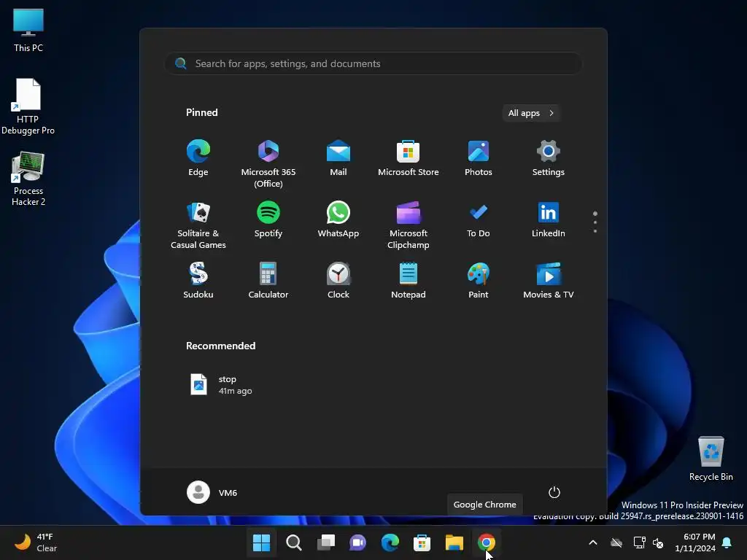Image resolution: width=747 pixels, height=560 pixels.
Task: Launch Microsoft Clipchamp
Action: pos(409,225)
